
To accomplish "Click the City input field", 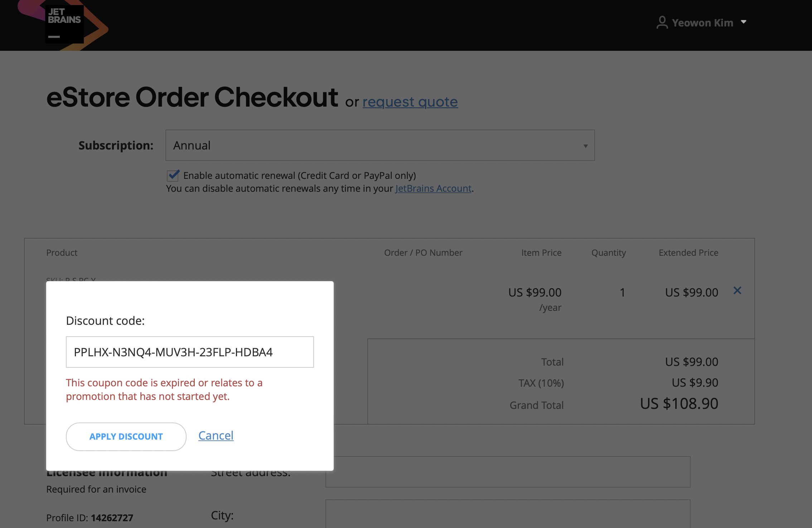I will click(x=508, y=514).
